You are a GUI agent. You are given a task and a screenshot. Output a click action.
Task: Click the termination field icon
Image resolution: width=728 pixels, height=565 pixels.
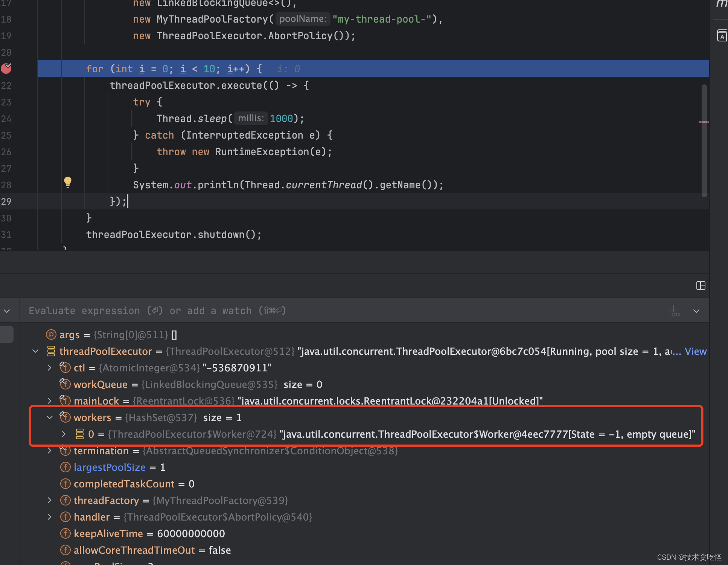pyautogui.click(x=65, y=450)
